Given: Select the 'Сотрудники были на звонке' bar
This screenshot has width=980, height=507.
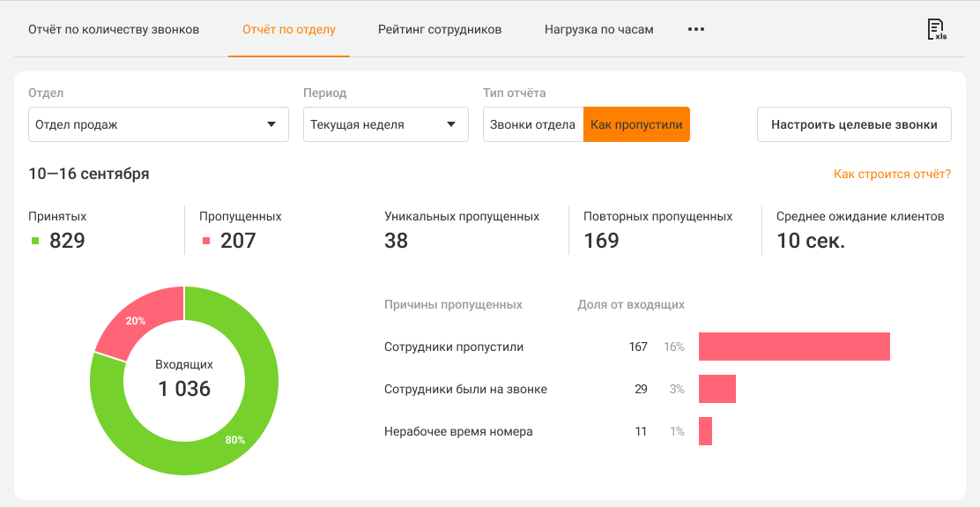Looking at the screenshot, I should point(716,389).
